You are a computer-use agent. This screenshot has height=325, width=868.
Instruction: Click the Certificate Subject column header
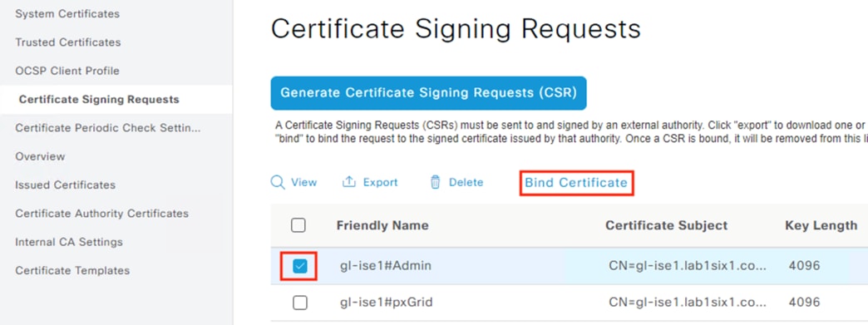pos(667,225)
